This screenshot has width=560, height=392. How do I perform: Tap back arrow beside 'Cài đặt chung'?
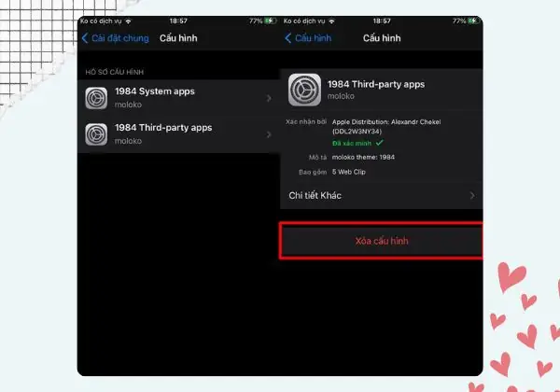(x=85, y=38)
